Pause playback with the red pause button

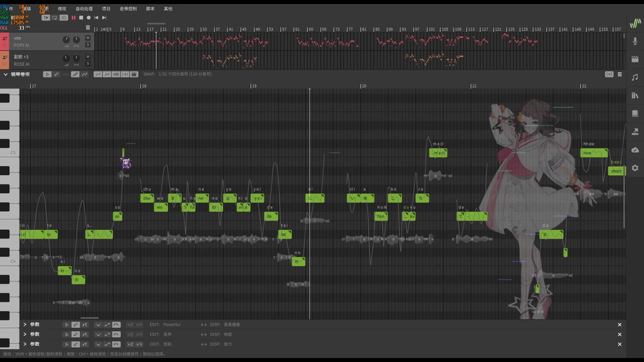74,17
